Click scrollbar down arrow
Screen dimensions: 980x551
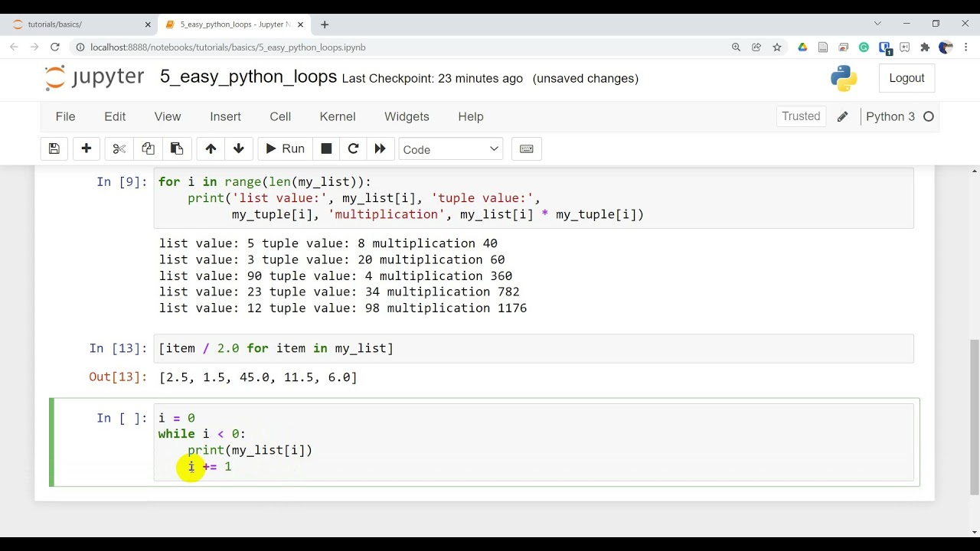(974, 533)
